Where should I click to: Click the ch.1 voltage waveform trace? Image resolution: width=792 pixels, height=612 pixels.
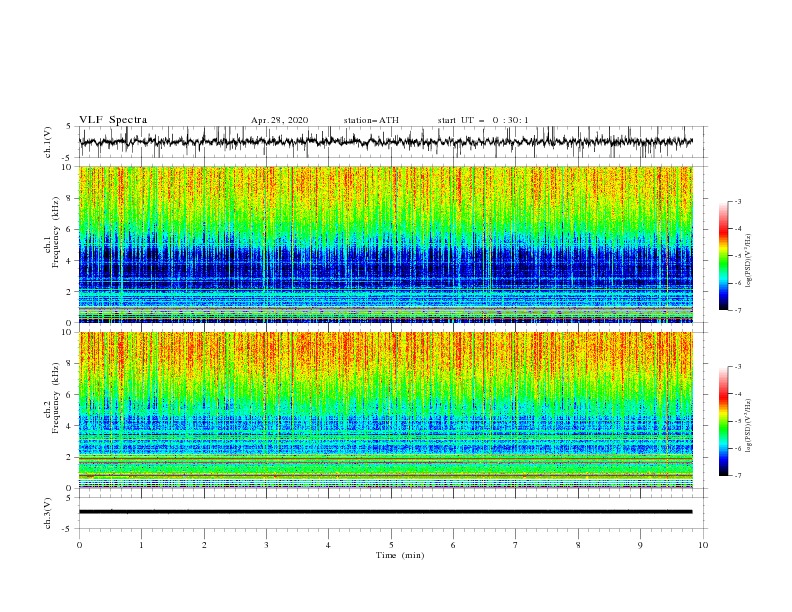[x=386, y=142]
